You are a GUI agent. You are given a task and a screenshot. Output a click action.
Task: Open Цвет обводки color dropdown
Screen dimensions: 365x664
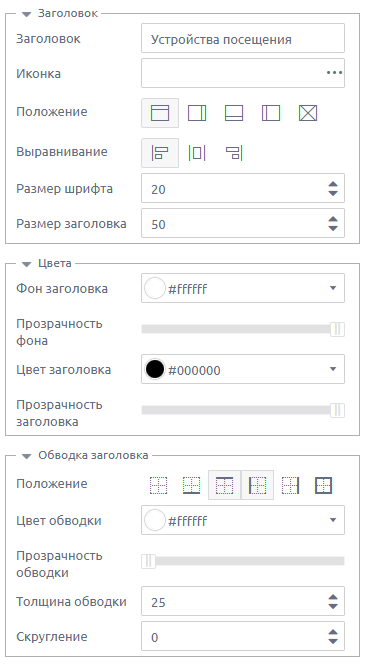pyautogui.click(x=333, y=520)
